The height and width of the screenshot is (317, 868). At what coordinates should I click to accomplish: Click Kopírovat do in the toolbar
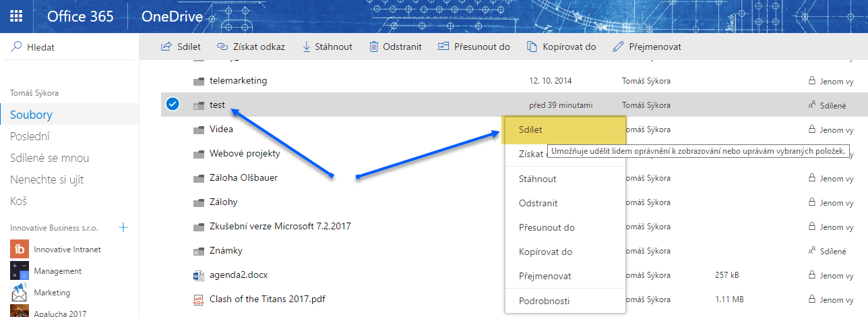(561, 47)
